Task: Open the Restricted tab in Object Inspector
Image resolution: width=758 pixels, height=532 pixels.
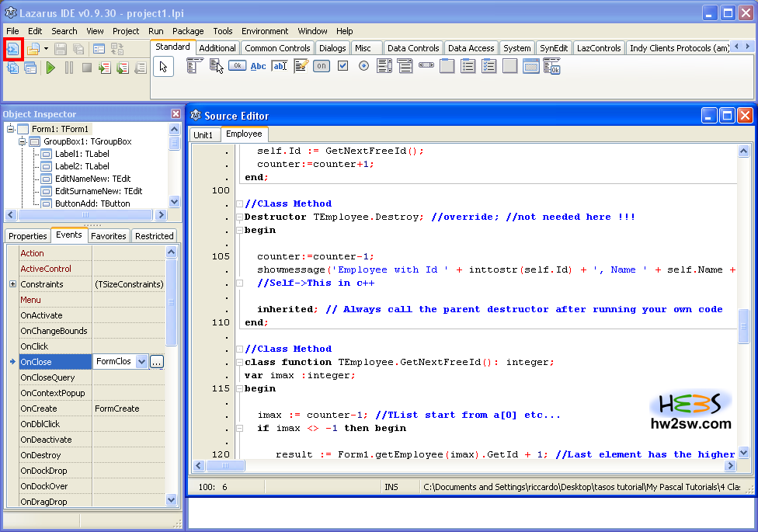Action: [x=155, y=235]
